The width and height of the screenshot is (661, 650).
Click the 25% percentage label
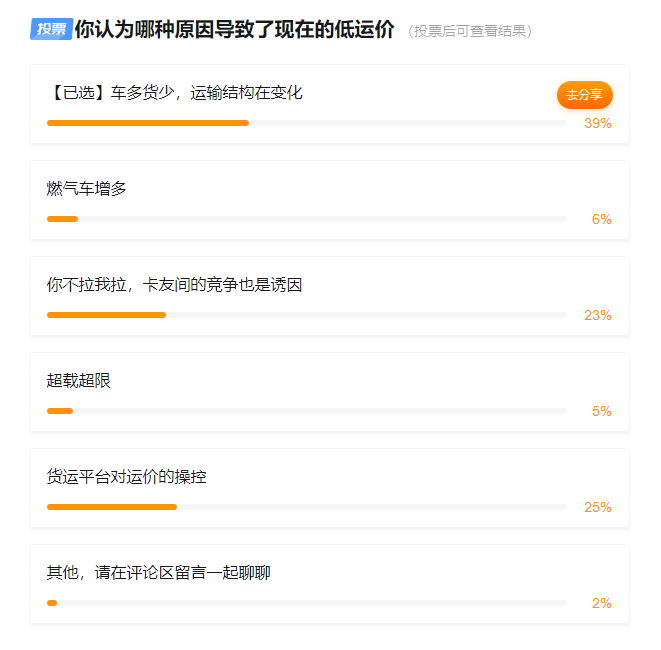[x=598, y=508]
